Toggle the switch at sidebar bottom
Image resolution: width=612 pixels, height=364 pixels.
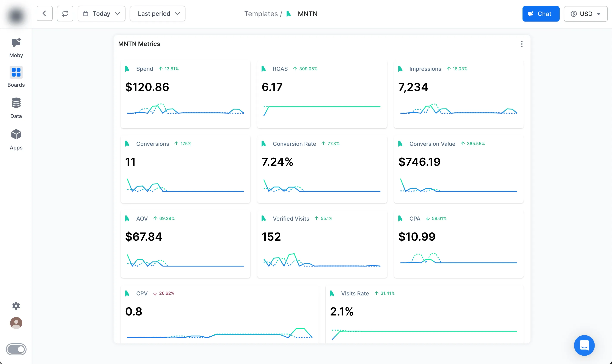[x=16, y=349]
